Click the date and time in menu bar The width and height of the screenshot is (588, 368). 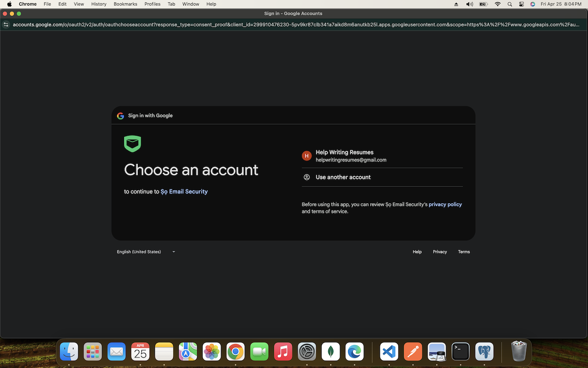[x=561, y=4]
